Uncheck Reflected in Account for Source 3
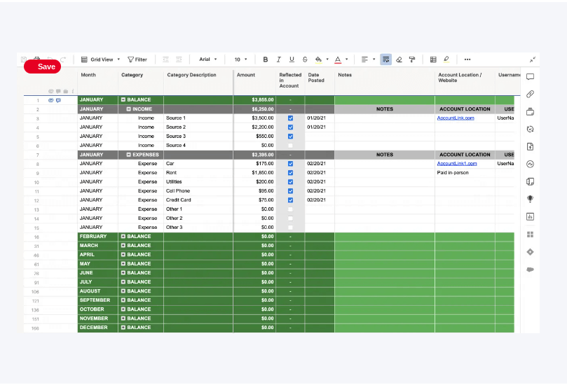 (x=290, y=136)
